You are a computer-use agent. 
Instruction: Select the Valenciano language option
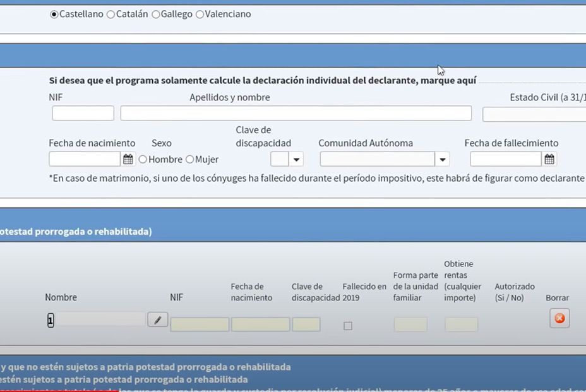(x=200, y=13)
